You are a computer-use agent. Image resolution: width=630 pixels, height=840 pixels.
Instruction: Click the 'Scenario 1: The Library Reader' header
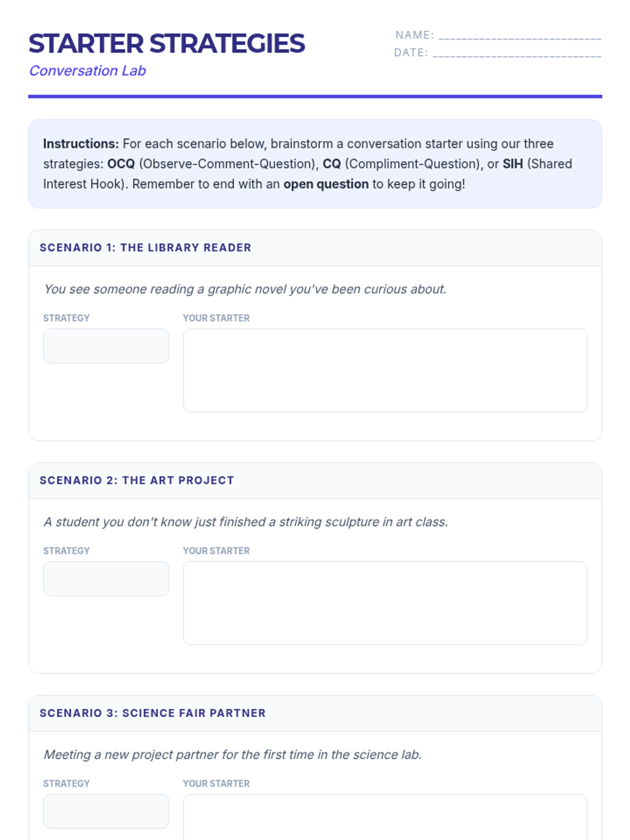click(x=145, y=248)
